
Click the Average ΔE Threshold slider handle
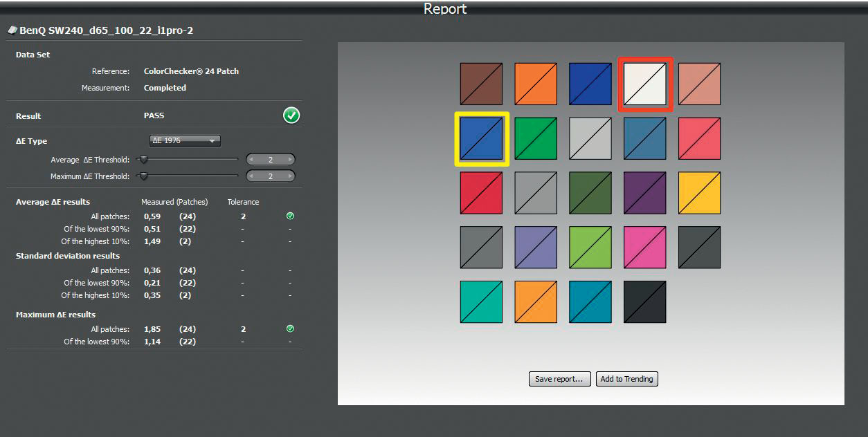(x=143, y=160)
